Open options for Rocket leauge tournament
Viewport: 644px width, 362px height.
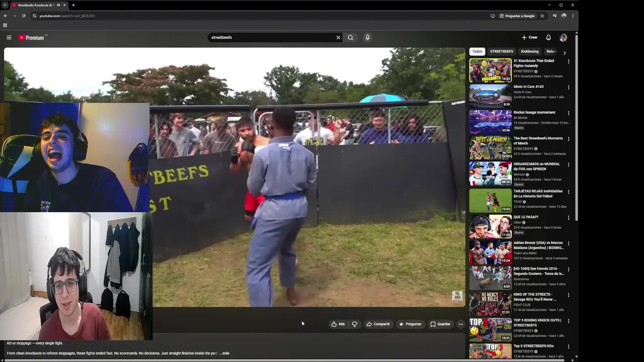click(x=569, y=113)
